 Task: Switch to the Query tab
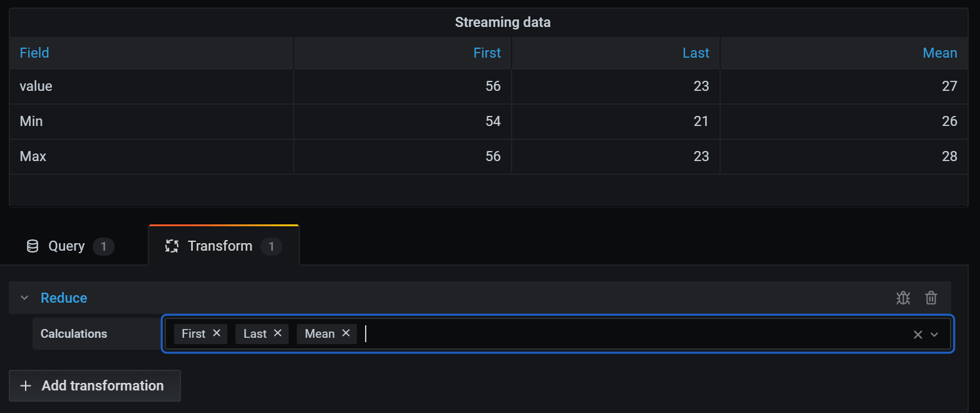(66, 246)
